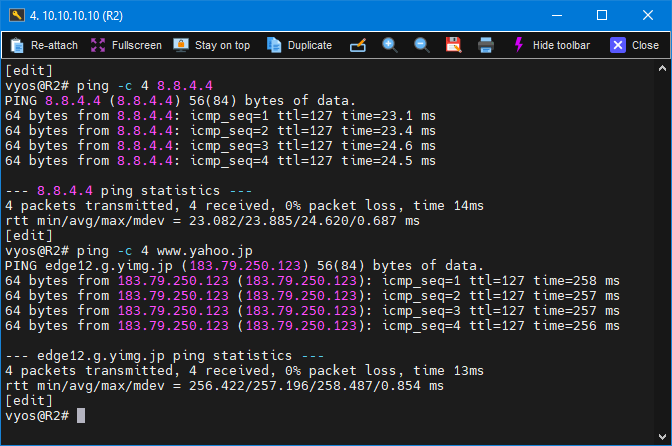Click rtt line showing 256.422/257.196/258.487/0.854 ms
The width and height of the screenshot is (672, 446).
(225, 386)
